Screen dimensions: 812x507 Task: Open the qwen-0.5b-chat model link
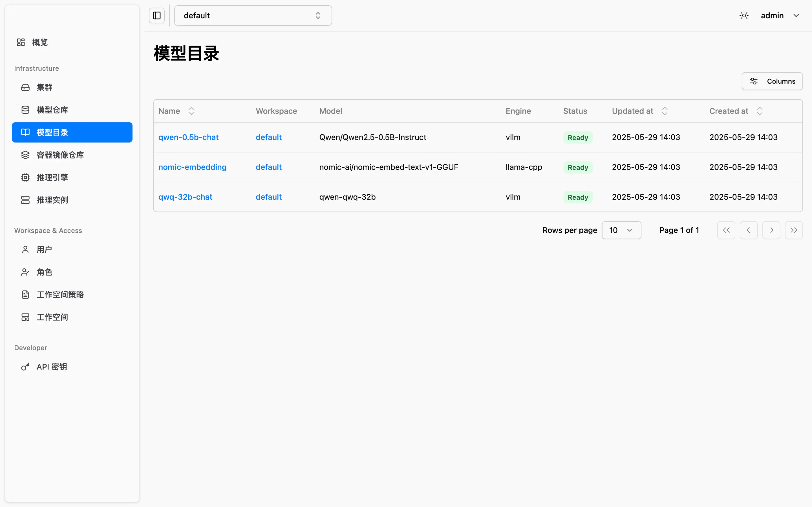(188, 137)
